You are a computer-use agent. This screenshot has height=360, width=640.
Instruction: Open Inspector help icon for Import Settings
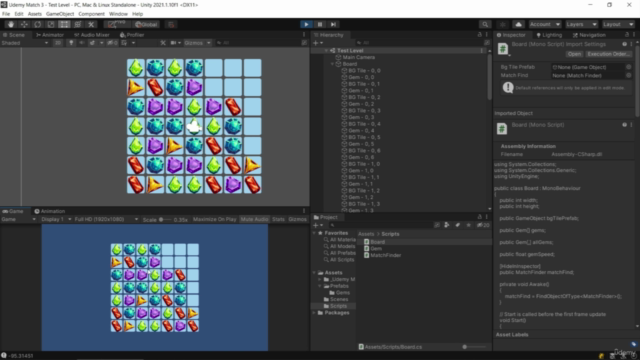pyautogui.click(x=624, y=44)
